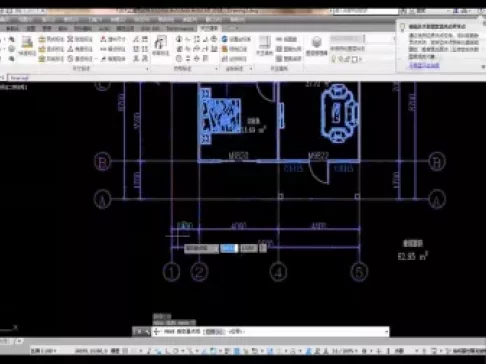The image size is (486, 364).
Task: Click the left axis bubble labeled B
Action: coord(103,162)
